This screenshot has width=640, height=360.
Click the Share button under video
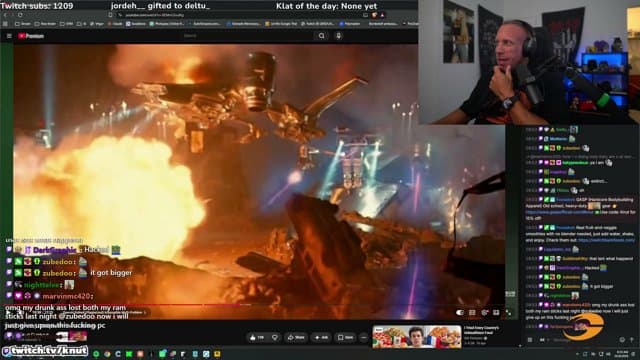pos(296,338)
